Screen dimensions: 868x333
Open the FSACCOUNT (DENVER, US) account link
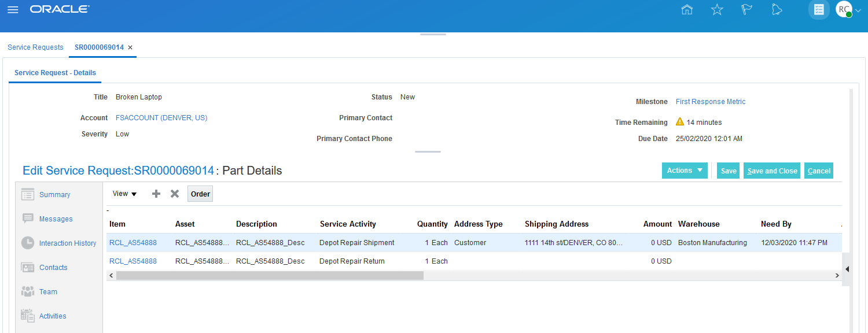(x=161, y=117)
